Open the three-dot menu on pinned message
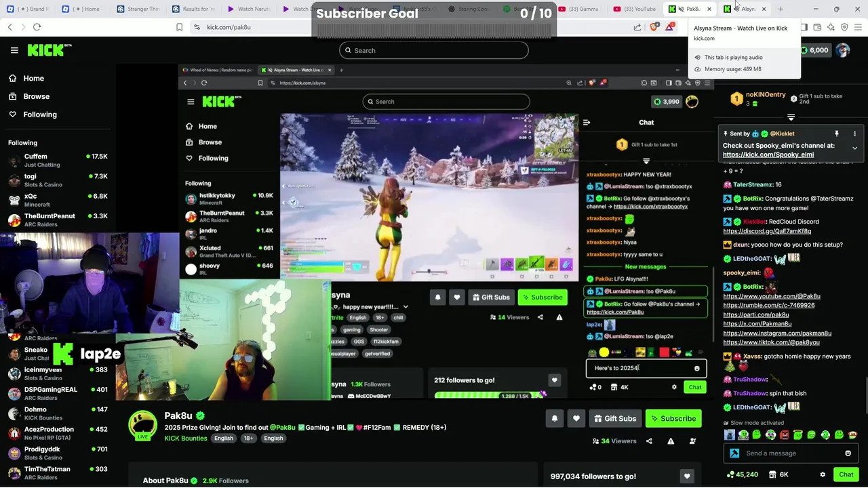The width and height of the screenshot is (868, 488). [854, 134]
